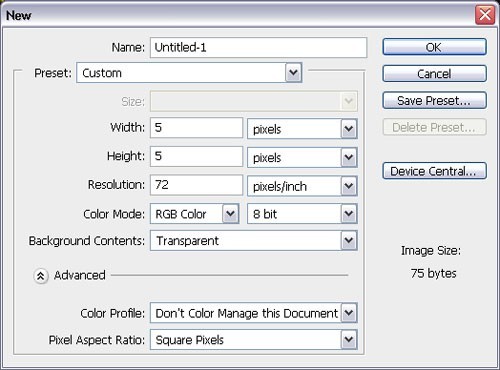Screen dimensions: 500x370
Task: Click the 'Resolution:' label
Action: (x=116, y=185)
